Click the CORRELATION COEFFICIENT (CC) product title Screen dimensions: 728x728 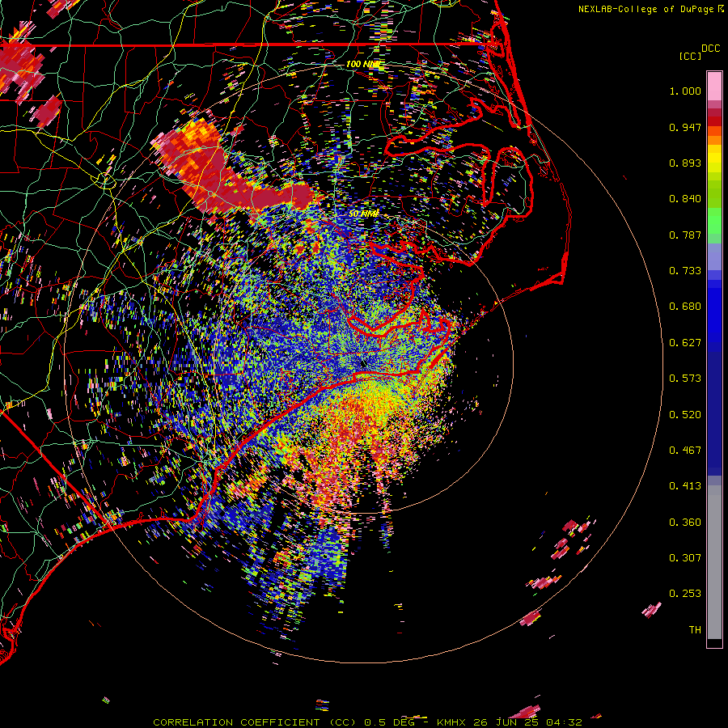tap(256, 722)
